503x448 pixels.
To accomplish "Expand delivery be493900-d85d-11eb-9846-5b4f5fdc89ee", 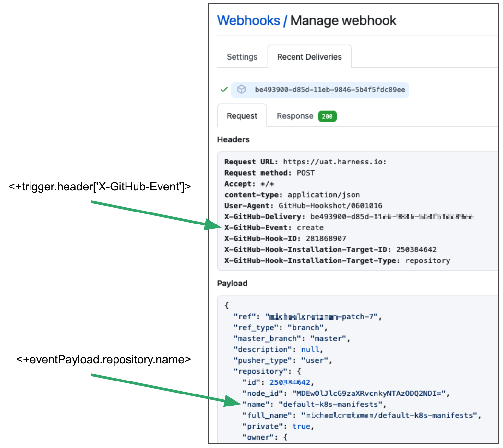I will 330,90.
